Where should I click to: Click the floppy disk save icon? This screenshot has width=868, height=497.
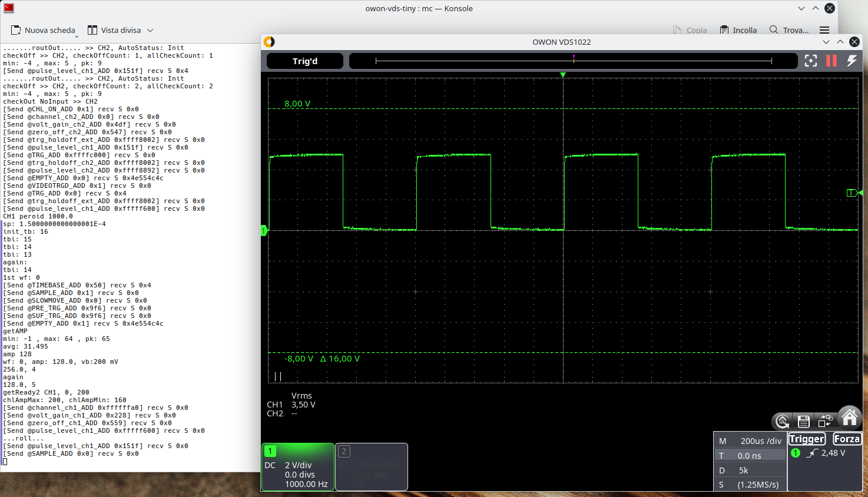pos(804,421)
